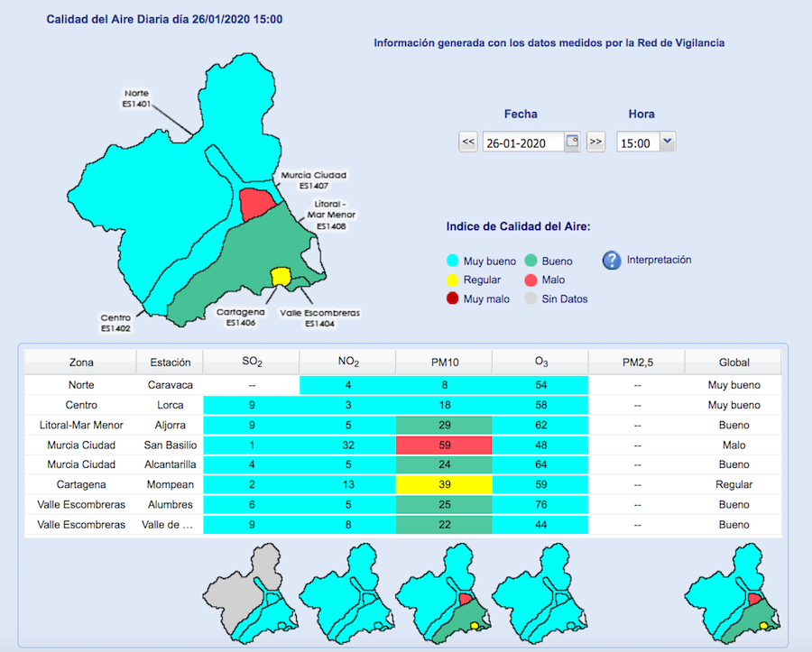Open the Interpretación link
812x652 pixels.
click(x=659, y=260)
